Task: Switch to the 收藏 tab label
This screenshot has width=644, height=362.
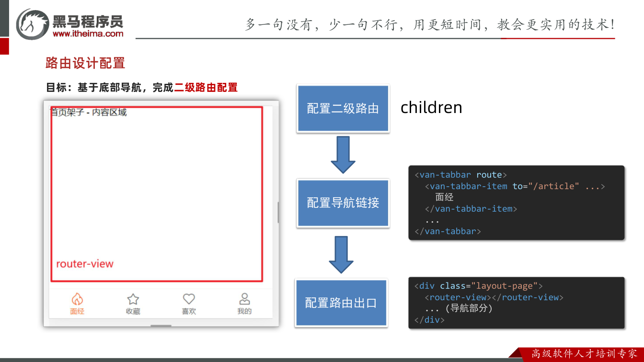Action: (x=133, y=311)
